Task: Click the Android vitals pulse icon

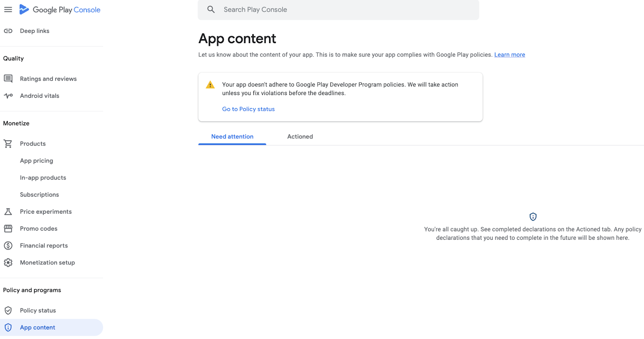Action: [8, 96]
